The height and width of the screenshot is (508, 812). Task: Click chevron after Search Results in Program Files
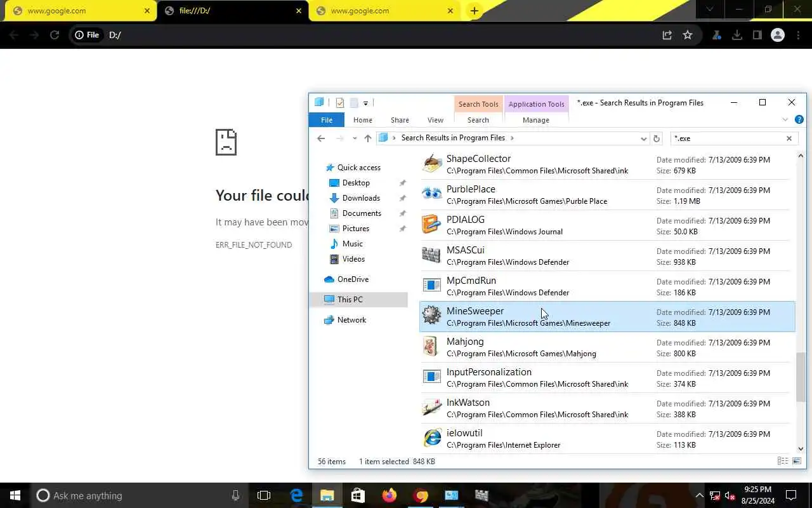click(x=512, y=138)
